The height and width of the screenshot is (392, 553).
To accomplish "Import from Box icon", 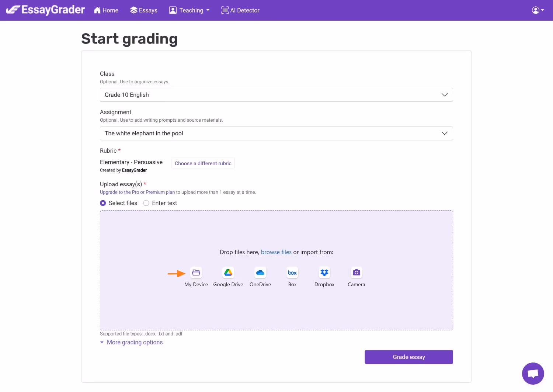I will 292,273.
